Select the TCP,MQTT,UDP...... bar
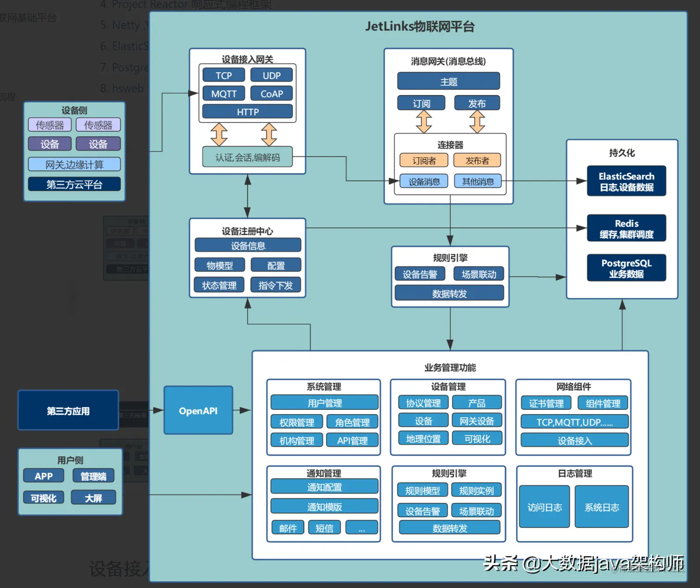This screenshot has height=588, width=700. (x=575, y=422)
